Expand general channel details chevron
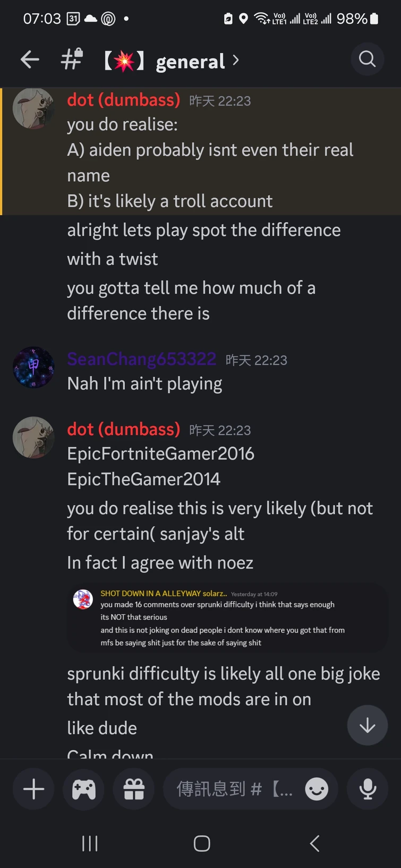This screenshot has width=401, height=868. (x=236, y=60)
